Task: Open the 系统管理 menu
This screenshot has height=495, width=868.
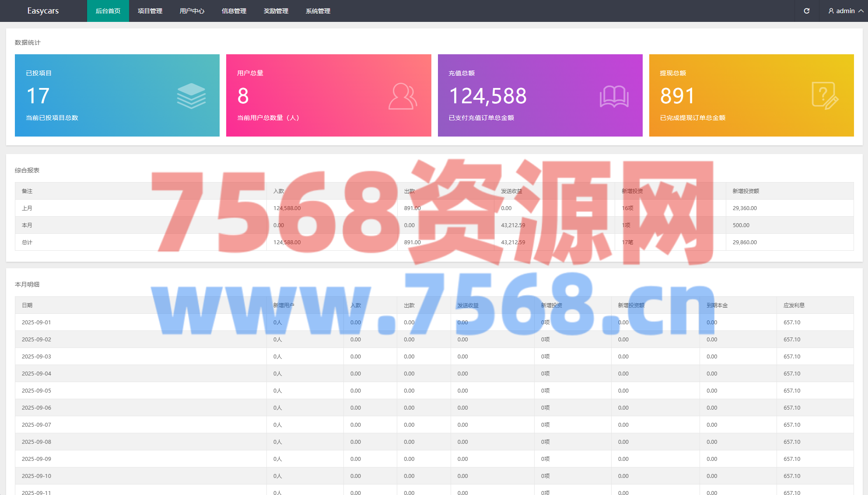Action: click(x=318, y=11)
